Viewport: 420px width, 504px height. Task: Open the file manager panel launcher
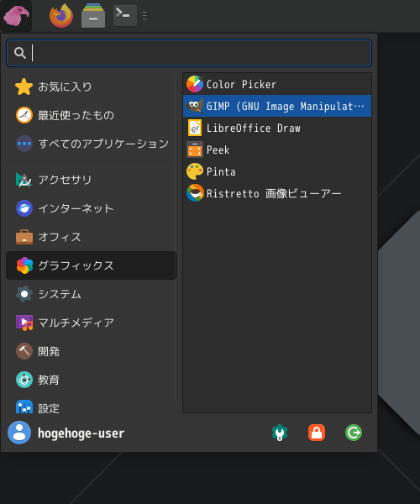pyautogui.click(x=93, y=16)
